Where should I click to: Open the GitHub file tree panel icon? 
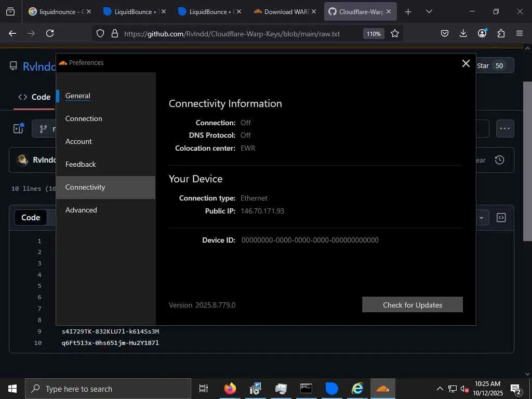(18, 128)
